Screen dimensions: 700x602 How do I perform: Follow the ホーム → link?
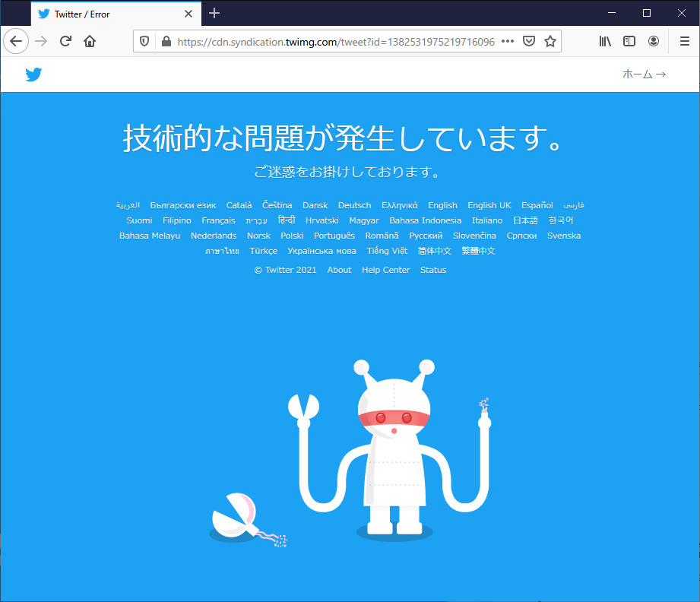645,74
